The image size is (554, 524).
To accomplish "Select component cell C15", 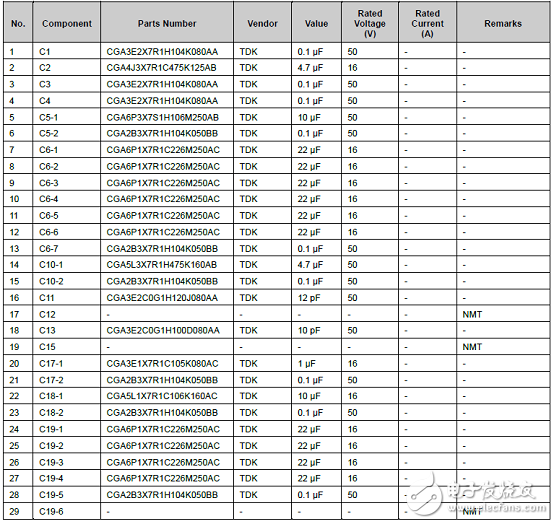I will [67, 347].
